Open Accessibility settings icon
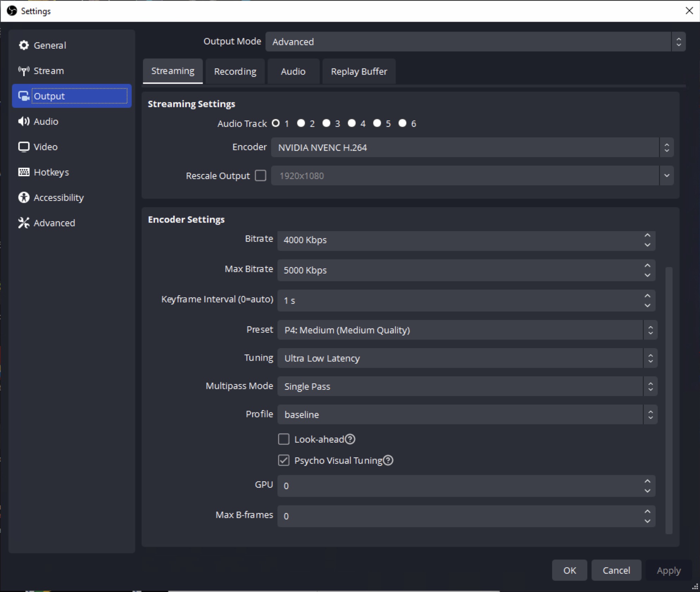The width and height of the screenshot is (700, 592). (x=24, y=198)
